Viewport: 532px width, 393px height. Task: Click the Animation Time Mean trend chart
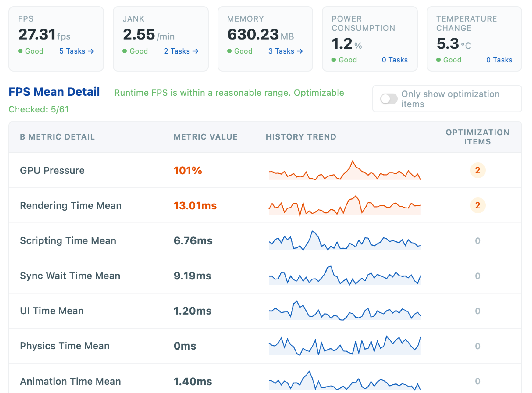345,381
